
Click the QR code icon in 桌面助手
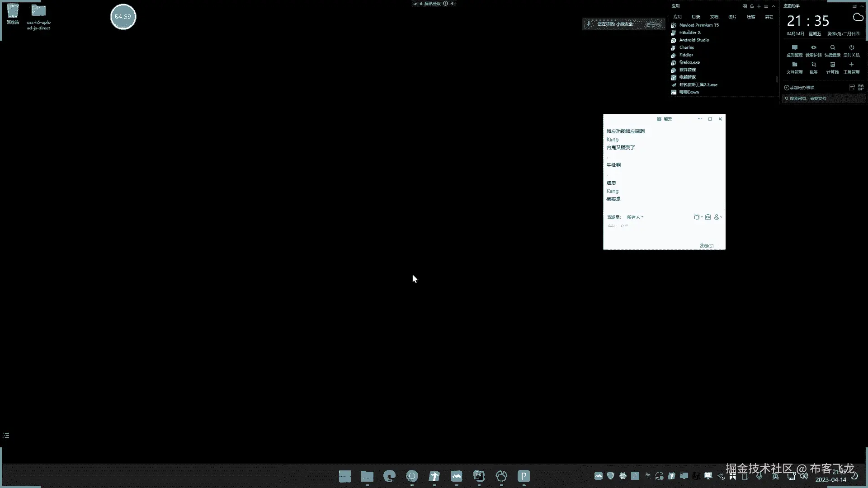[x=860, y=87]
